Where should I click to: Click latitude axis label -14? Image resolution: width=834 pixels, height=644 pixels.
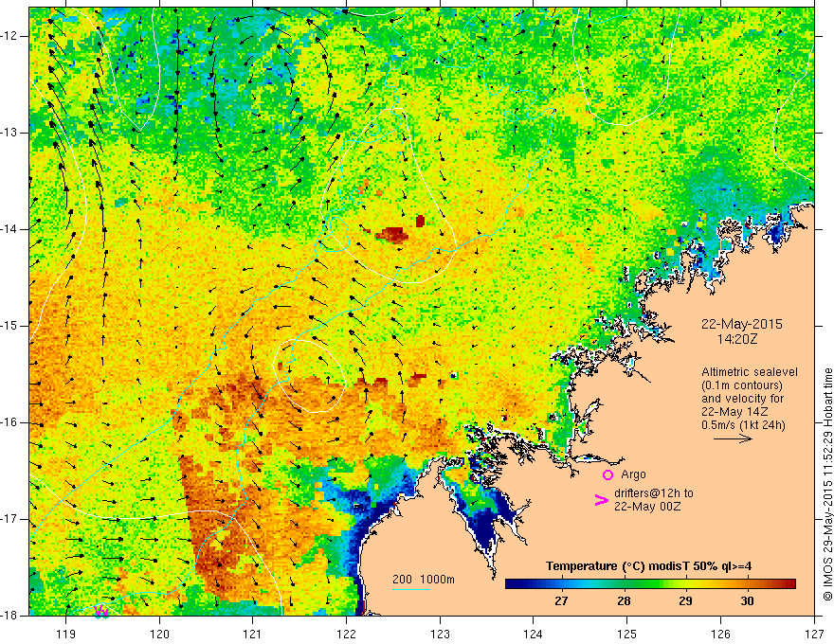click(x=9, y=229)
